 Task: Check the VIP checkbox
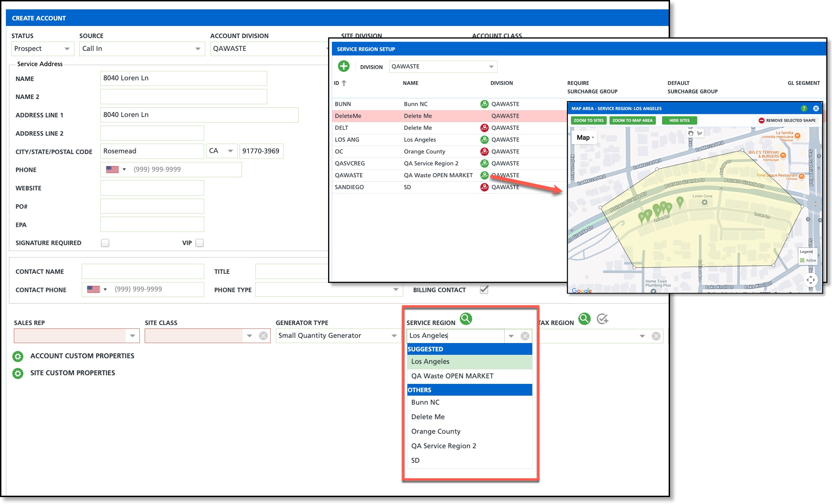coord(199,243)
